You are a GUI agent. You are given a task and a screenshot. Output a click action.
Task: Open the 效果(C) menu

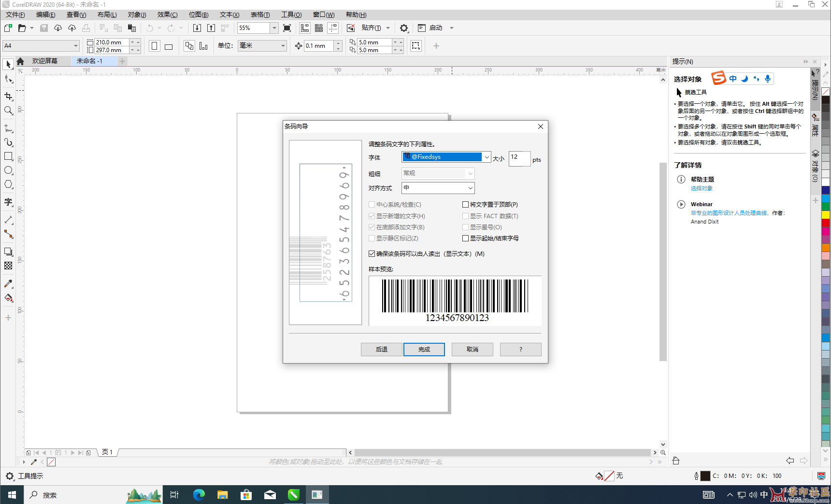[x=167, y=14]
